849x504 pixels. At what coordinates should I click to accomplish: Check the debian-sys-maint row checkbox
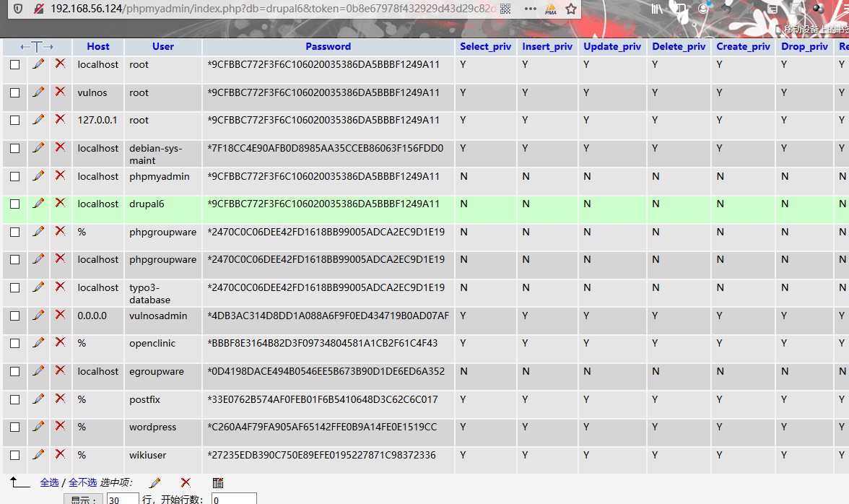pos(14,148)
